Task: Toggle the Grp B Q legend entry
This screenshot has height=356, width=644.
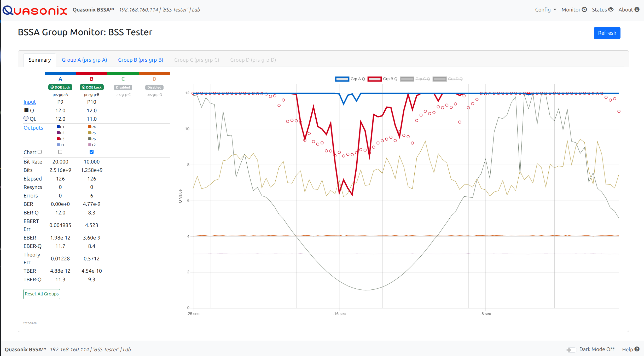Action: pos(382,79)
